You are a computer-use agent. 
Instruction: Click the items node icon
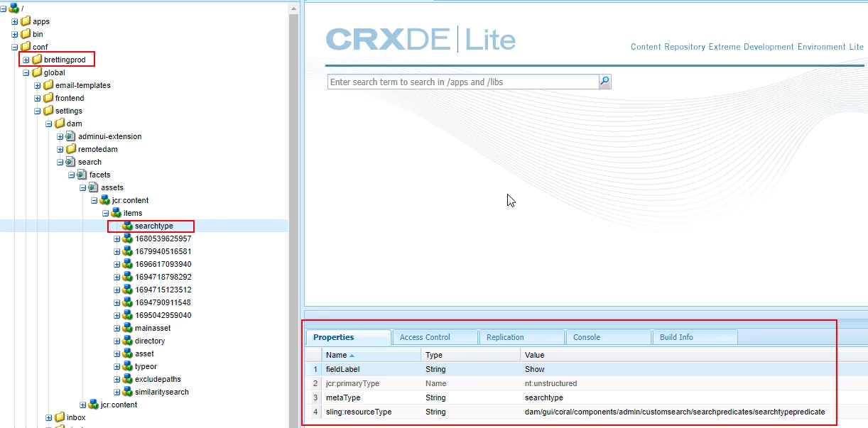coord(116,213)
